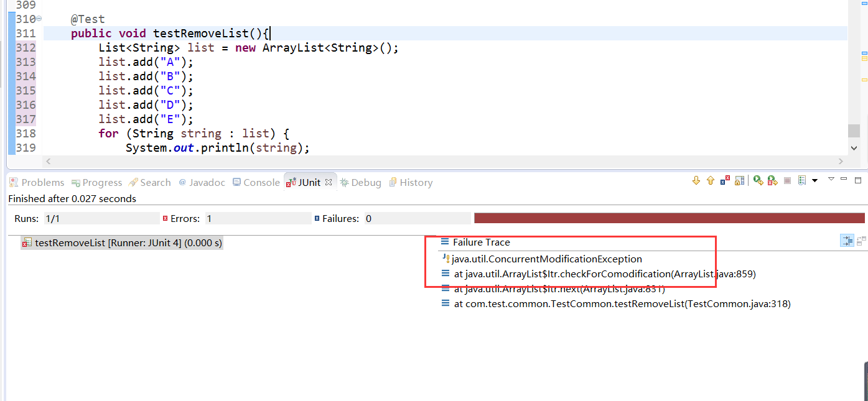Show the failure stack trace in Console view

point(862,241)
